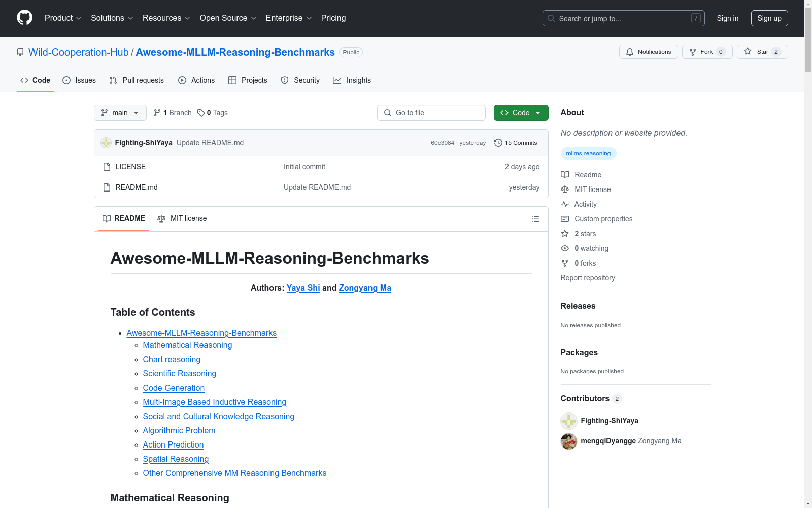This screenshot has width=812, height=508.
Task: View the 15 Commits history
Action: 516,143
